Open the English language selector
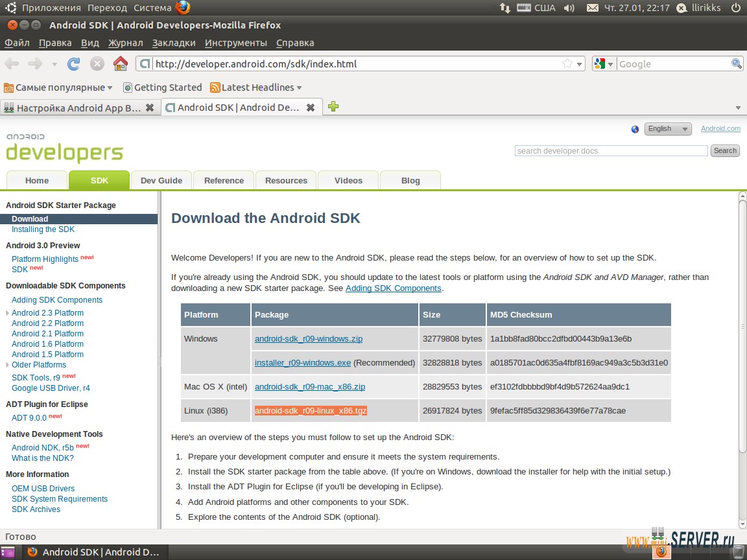This screenshot has height=560, width=747. coord(668,128)
